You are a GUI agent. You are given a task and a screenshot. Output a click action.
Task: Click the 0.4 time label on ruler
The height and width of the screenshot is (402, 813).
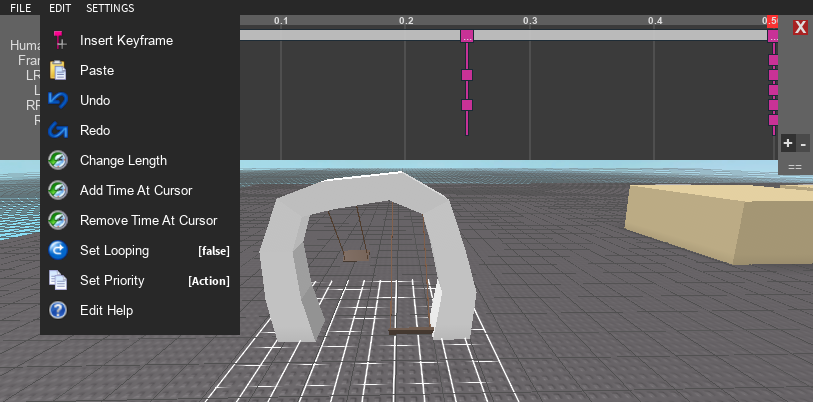[x=655, y=21]
